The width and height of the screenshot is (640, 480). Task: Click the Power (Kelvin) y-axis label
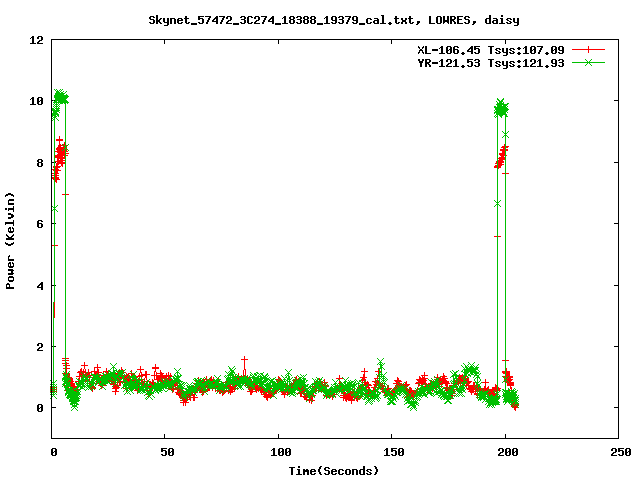tap(10, 241)
